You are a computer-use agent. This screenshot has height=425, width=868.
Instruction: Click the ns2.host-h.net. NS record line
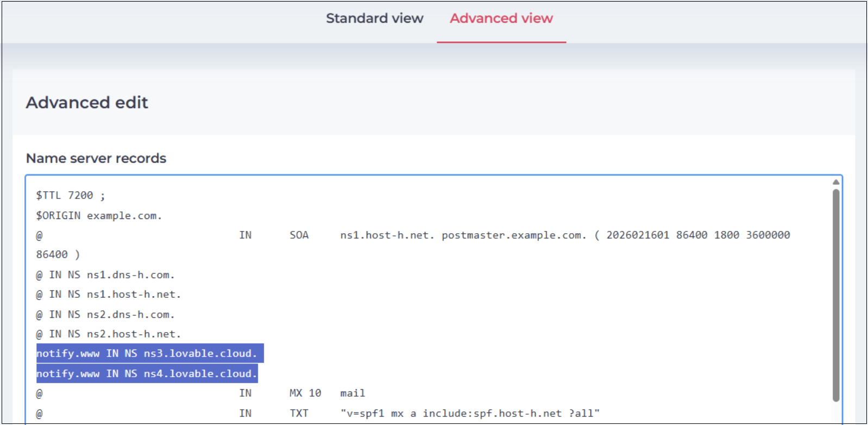[x=109, y=334]
